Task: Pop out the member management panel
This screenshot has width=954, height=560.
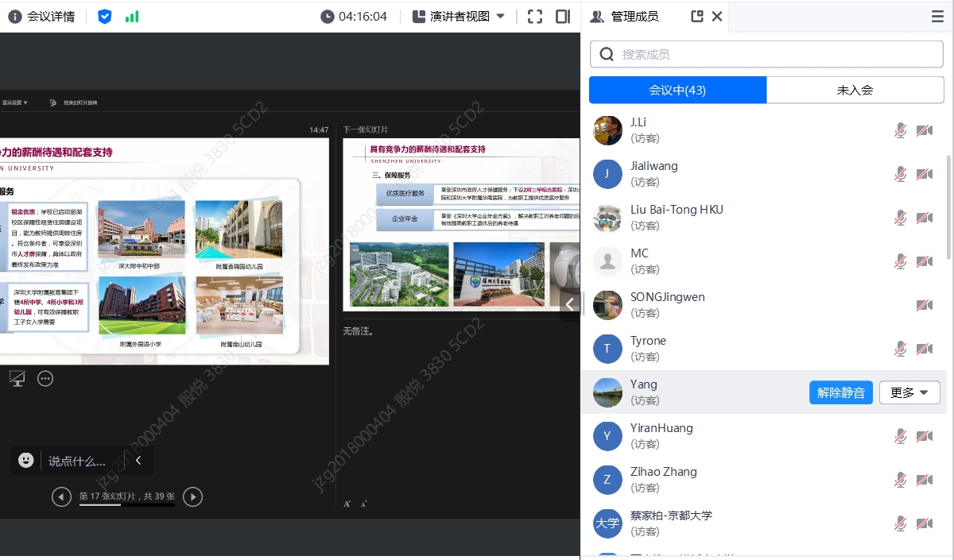Action: (697, 16)
